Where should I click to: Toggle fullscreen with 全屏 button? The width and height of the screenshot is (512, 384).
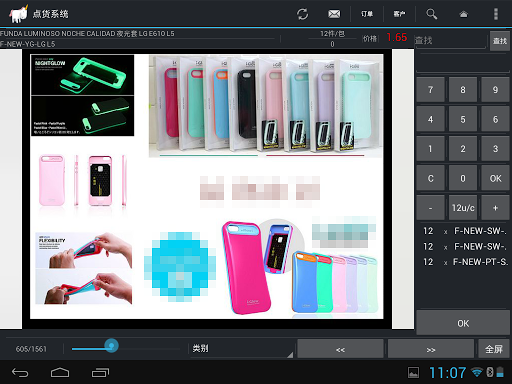click(x=494, y=349)
